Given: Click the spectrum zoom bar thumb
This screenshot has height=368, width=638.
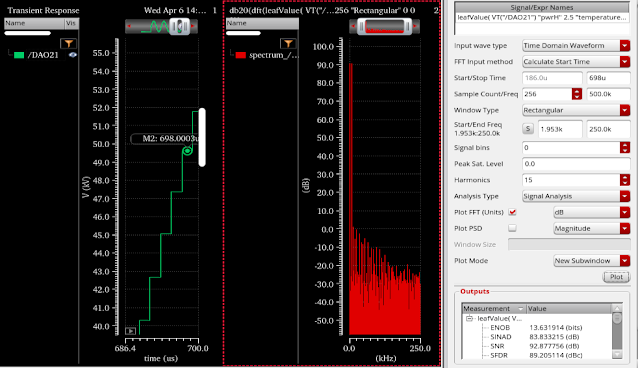Looking at the screenshot, I should [x=385, y=26].
